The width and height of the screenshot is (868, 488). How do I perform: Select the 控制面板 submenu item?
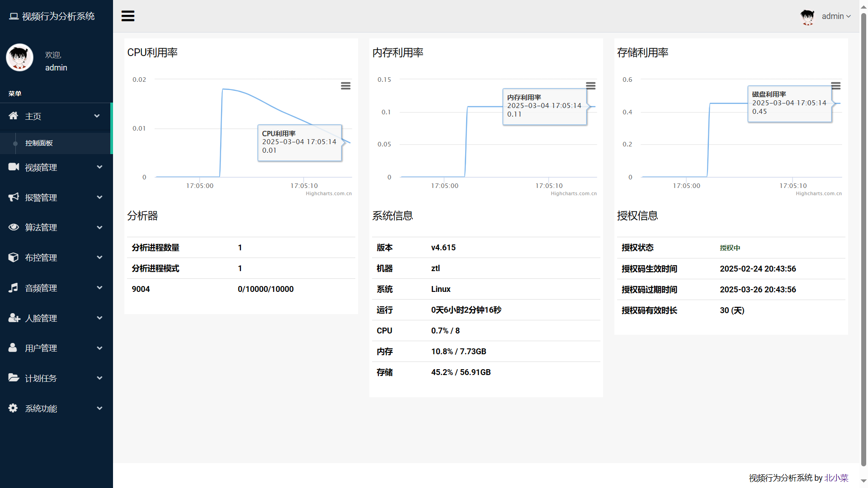[x=39, y=143]
